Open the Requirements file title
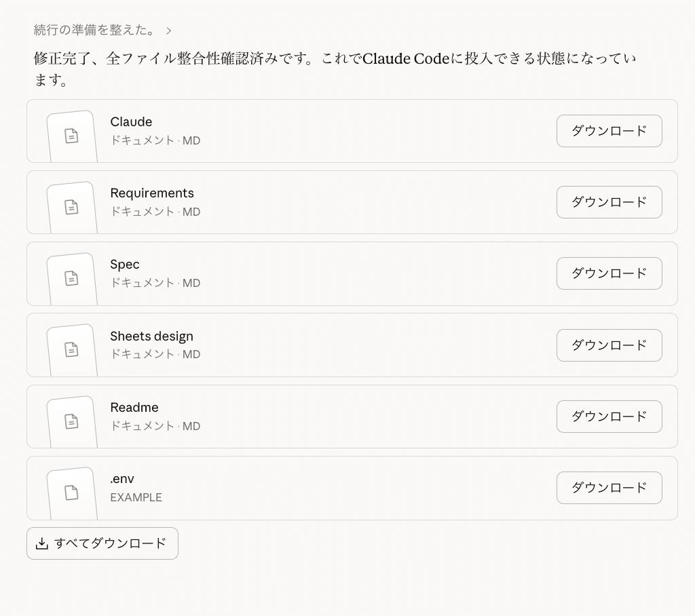Image resolution: width=695 pixels, height=616 pixels. 152,193
